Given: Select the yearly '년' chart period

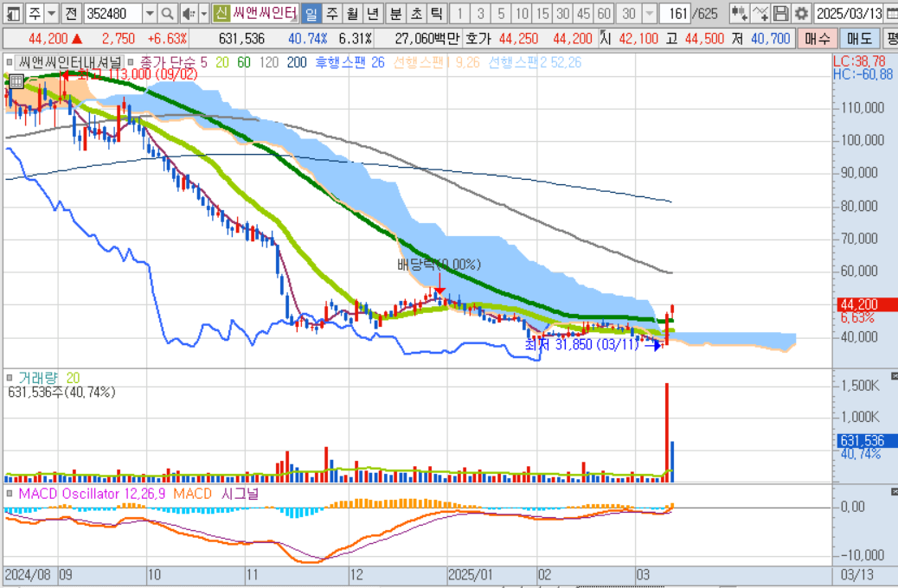Looking at the screenshot, I should [373, 13].
